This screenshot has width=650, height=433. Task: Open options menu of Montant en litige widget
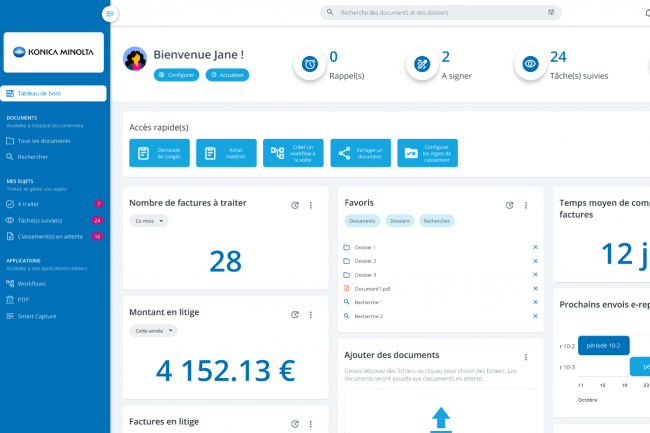click(310, 314)
